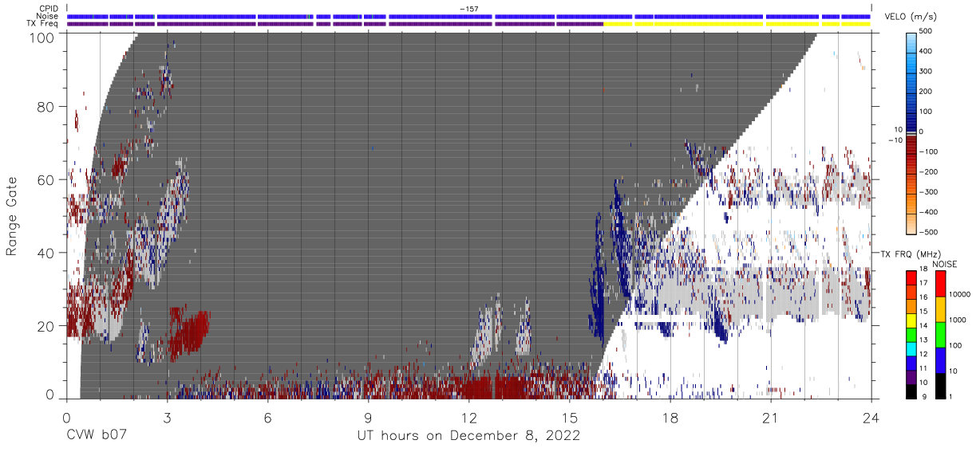The height and width of the screenshot is (452, 980).
Task: Click the TX FRQ (MHz) legend title
Action: point(909,254)
